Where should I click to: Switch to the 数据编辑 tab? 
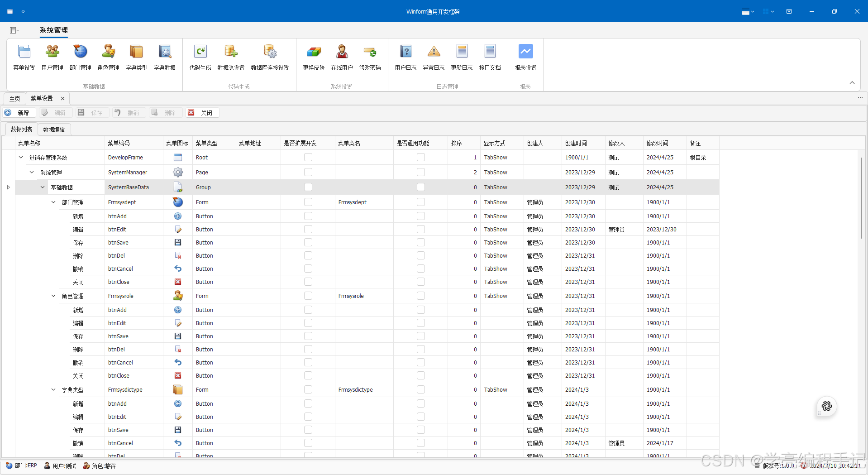tap(54, 129)
